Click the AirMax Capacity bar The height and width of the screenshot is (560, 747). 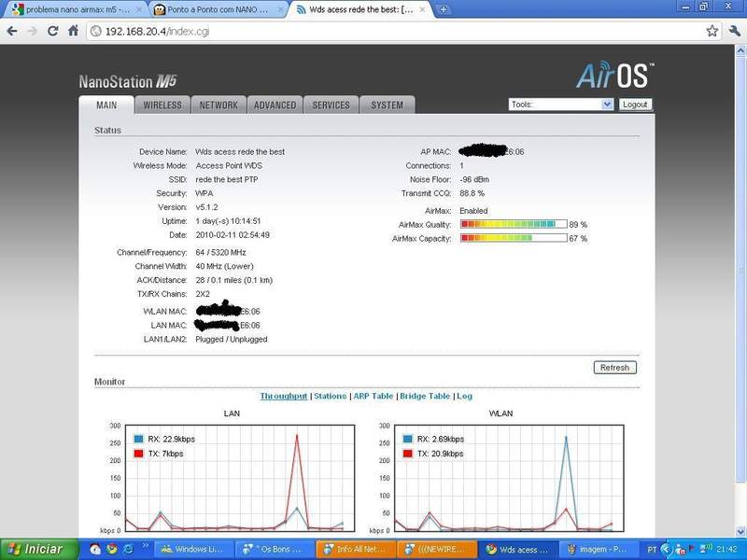(x=514, y=238)
